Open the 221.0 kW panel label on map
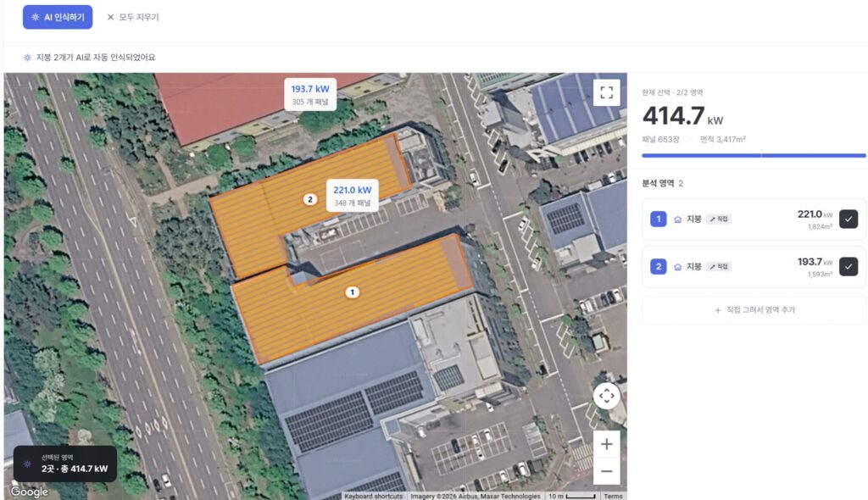The height and width of the screenshot is (500, 868). point(353,195)
